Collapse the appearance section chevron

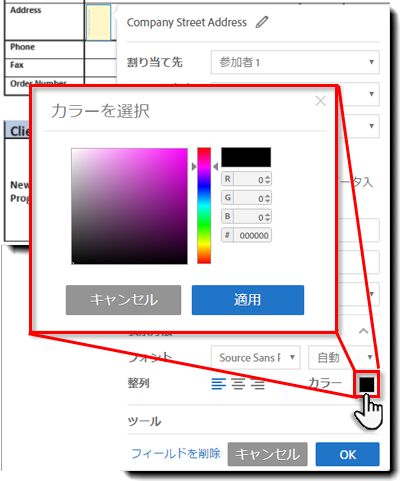363,331
